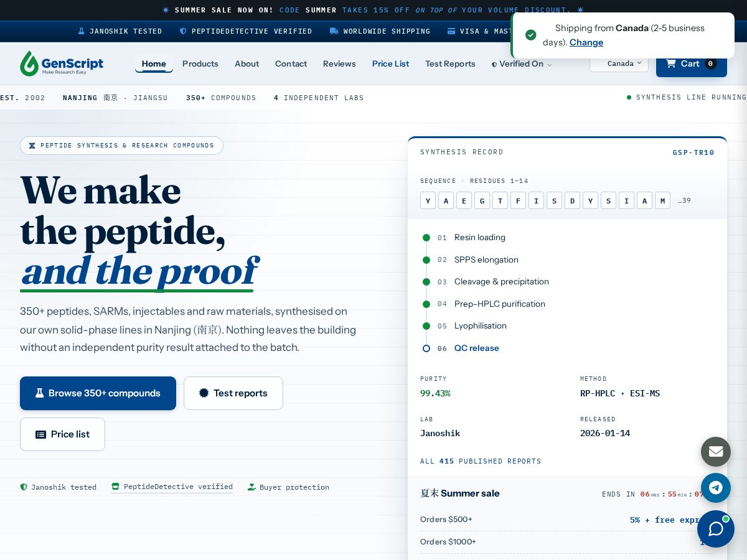Click the shopping cart icon

coord(670,63)
